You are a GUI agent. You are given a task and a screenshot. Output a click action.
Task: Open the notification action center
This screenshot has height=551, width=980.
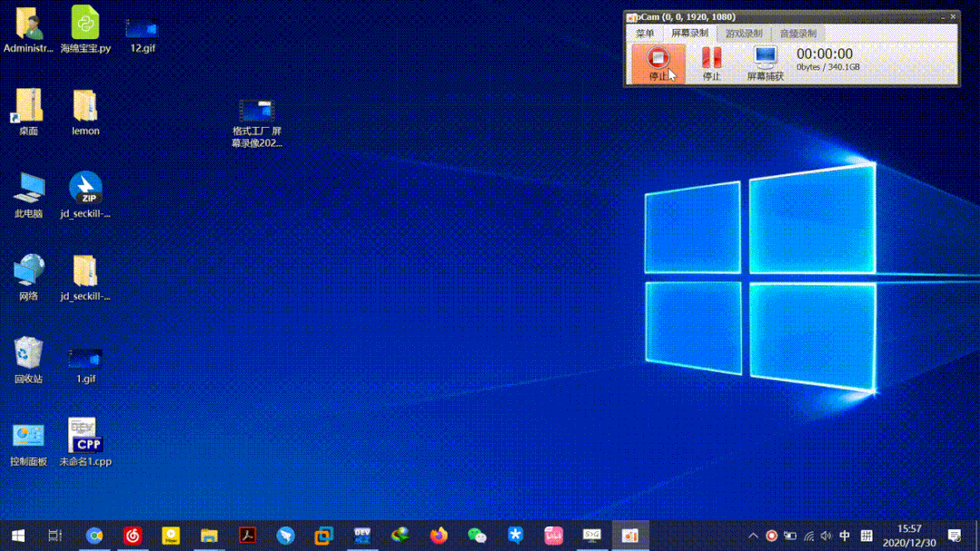(955, 536)
